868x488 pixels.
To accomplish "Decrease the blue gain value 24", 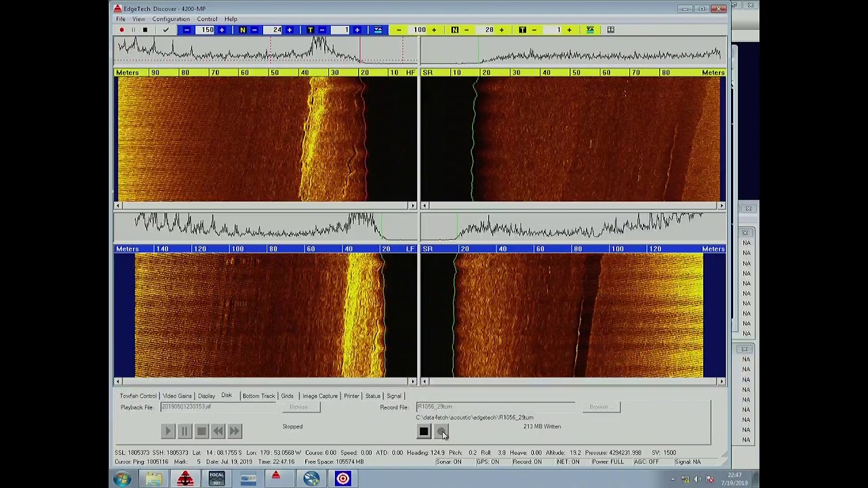I will click(x=254, y=30).
